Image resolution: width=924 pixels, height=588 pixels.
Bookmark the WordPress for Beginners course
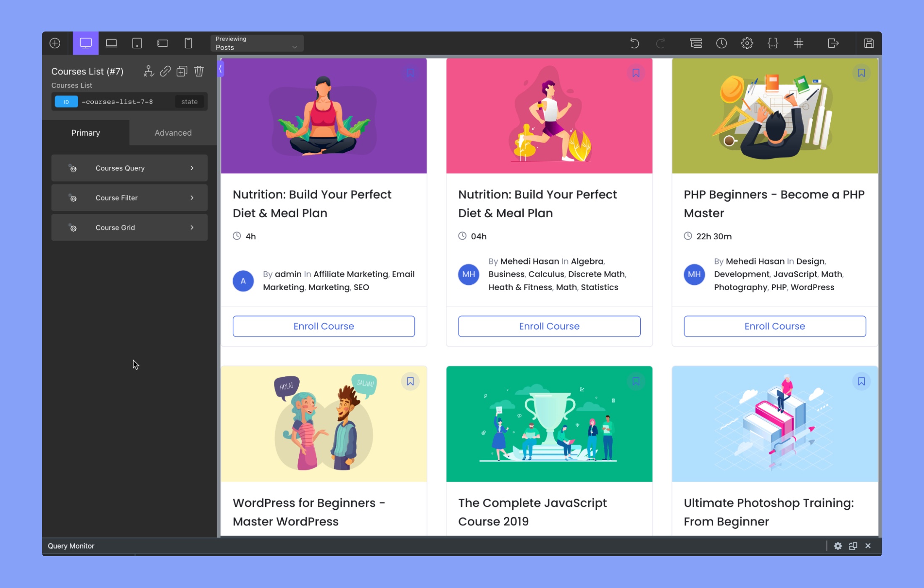[410, 381]
